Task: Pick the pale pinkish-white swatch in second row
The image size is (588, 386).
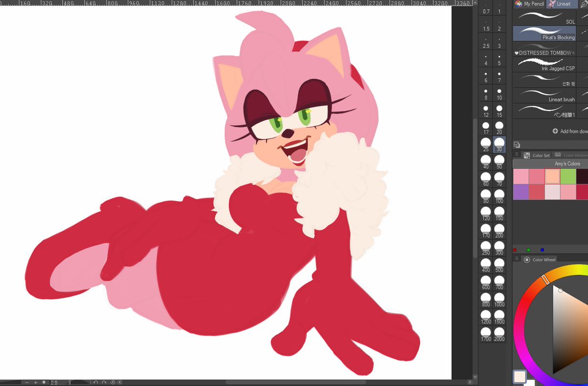Action: click(x=552, y=192)
